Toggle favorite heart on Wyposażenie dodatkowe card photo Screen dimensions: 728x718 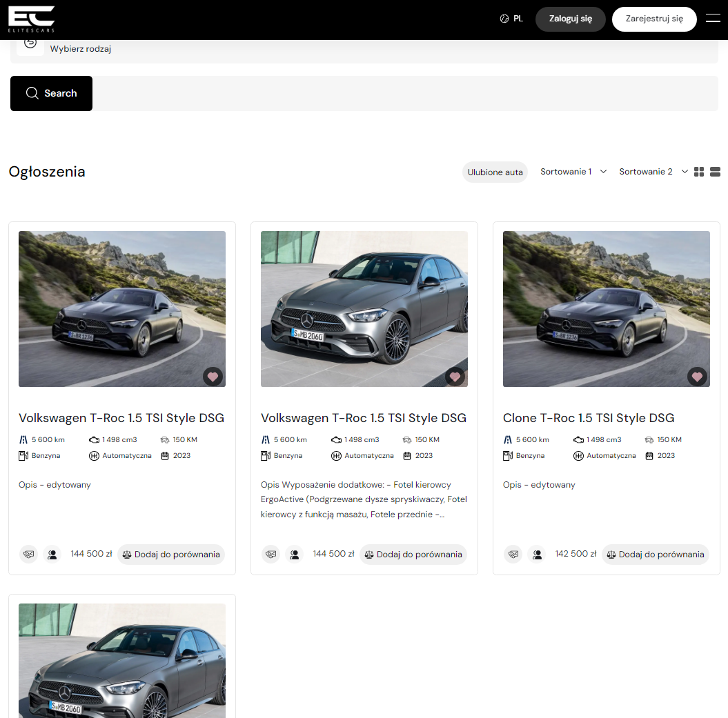pyautogui.click(x=455, y=377)
